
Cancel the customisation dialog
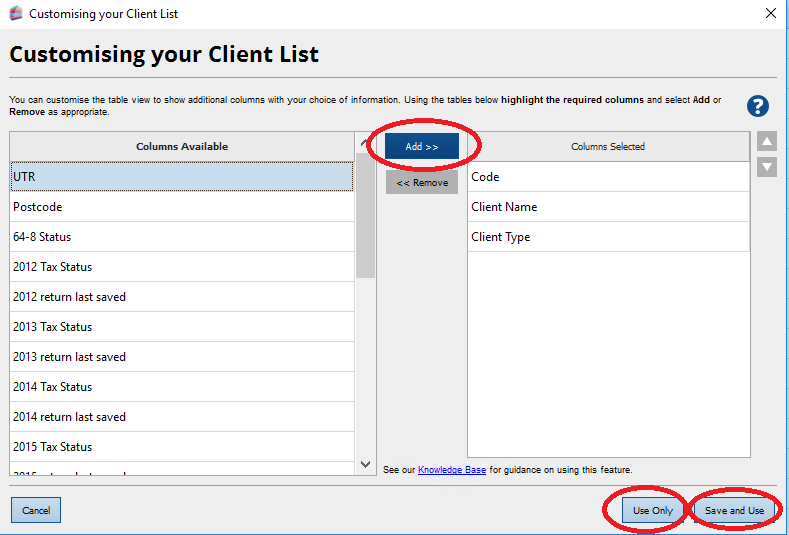[x=36, y=510]
